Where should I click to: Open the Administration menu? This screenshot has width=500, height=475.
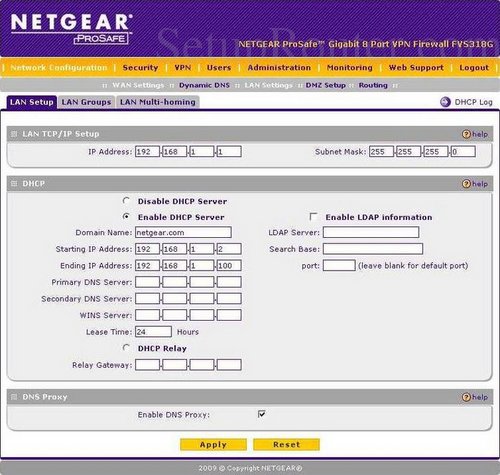point(279,68)
